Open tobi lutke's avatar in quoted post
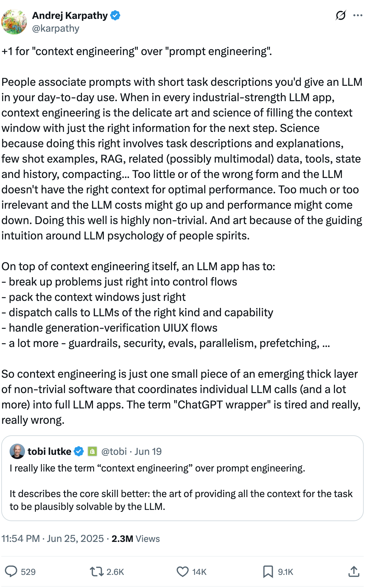This screenshot has height=588, width=365. click(x=17, y=451)
